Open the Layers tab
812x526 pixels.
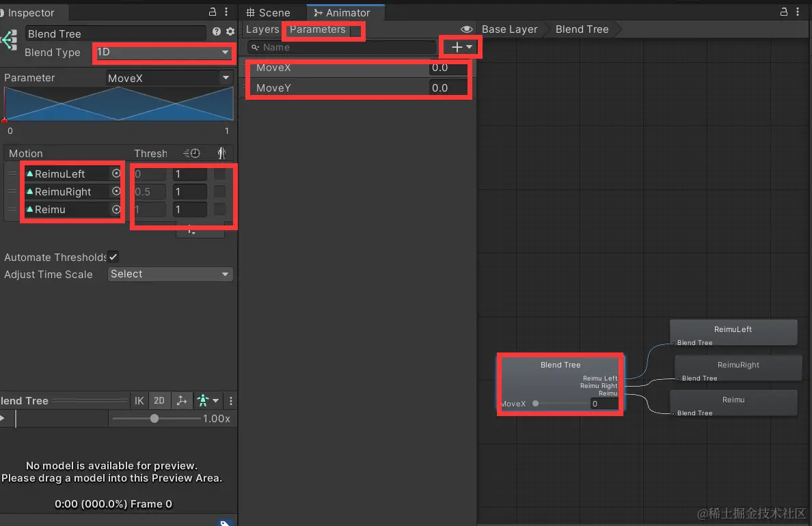pos(262,29)
